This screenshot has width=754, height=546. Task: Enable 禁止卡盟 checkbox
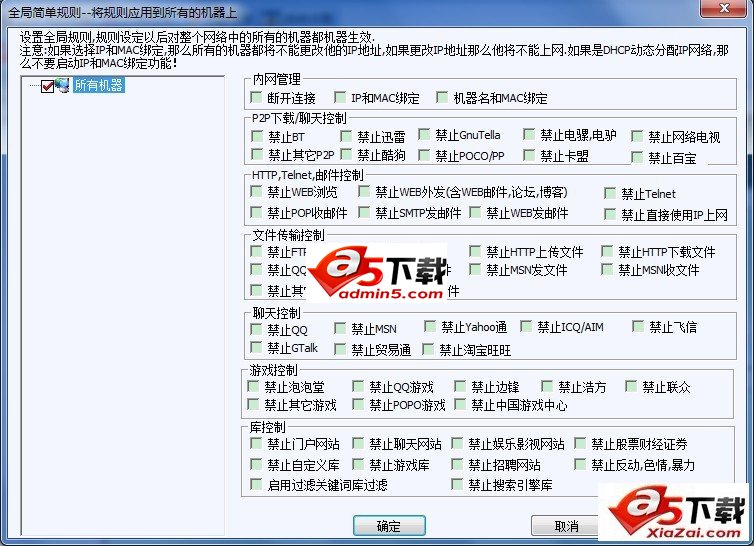click(x=529, y=155)
